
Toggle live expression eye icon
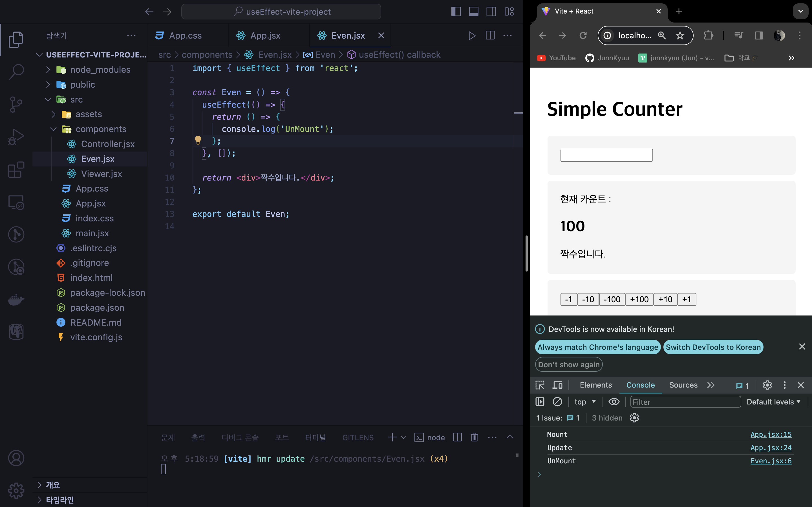[x=614, y=402]
